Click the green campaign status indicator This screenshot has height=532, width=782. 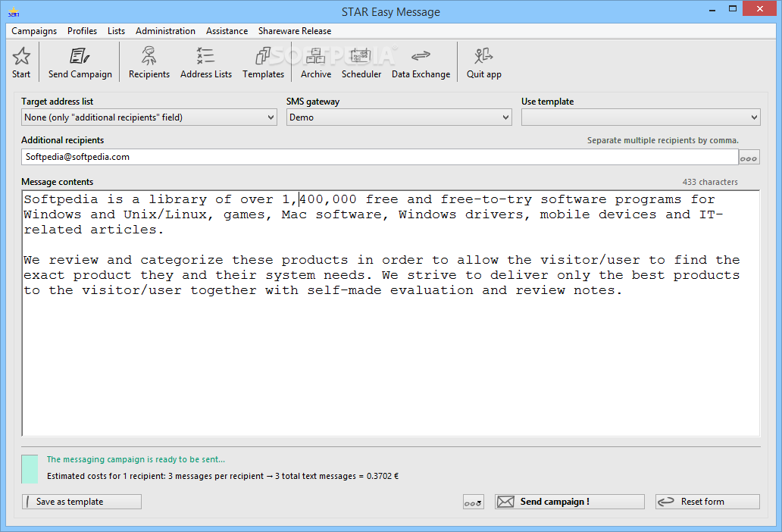pos(30,469)
